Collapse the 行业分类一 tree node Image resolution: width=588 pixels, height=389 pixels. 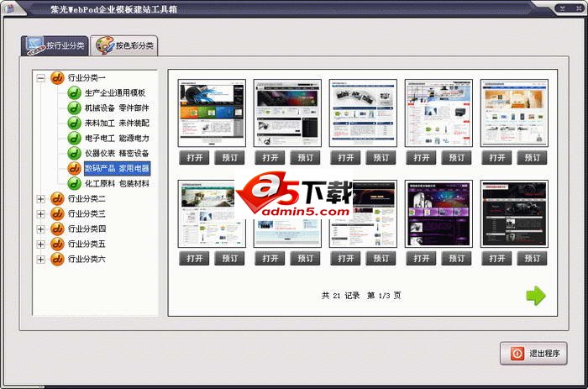(40, 78)
